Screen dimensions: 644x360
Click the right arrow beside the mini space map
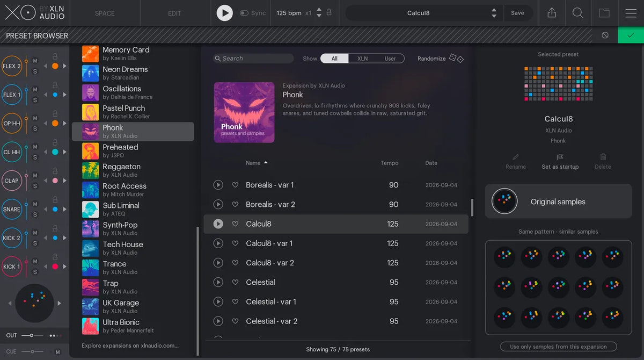(x=59, y=304)
